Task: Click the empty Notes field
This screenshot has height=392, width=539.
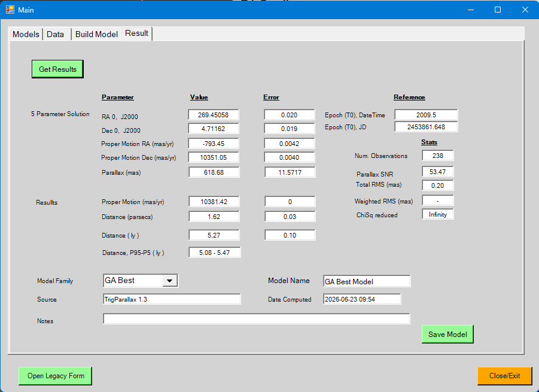Action: [x=257, y=319]
